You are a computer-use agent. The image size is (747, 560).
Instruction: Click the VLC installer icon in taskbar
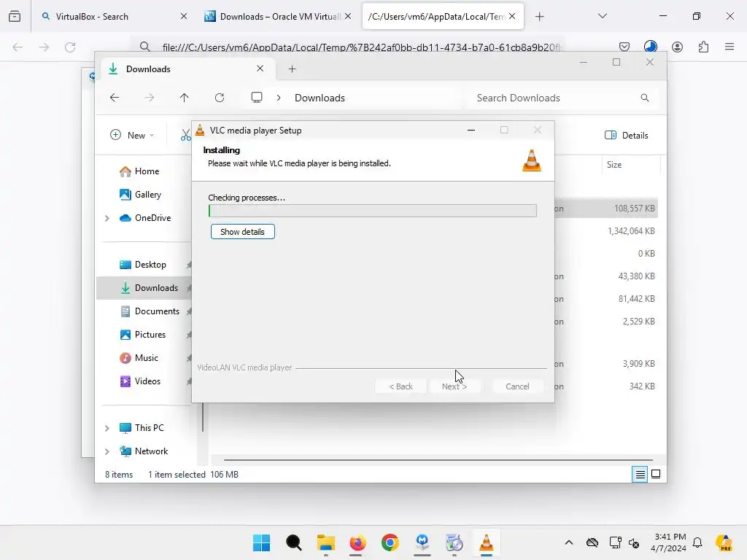(x=487, y=542)
